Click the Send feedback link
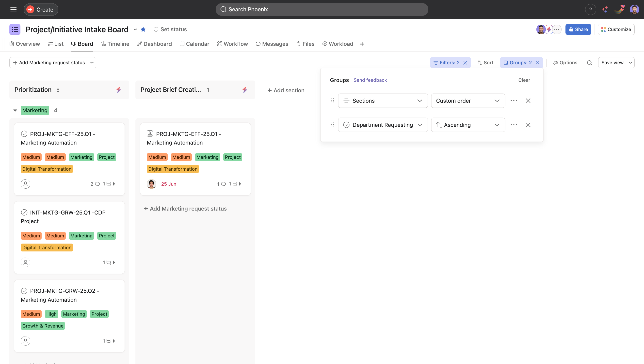The width and height of the screenshot is (644, 364). [x=370, y=80]
